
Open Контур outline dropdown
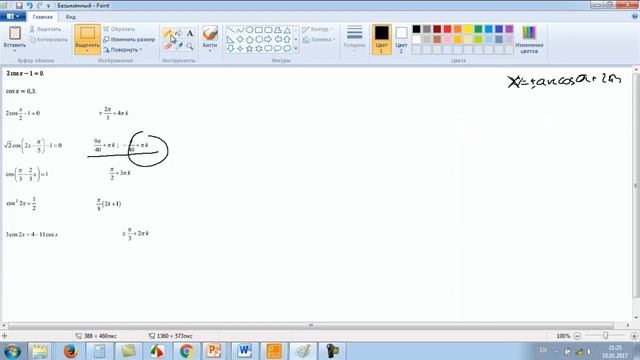[318, 29]
